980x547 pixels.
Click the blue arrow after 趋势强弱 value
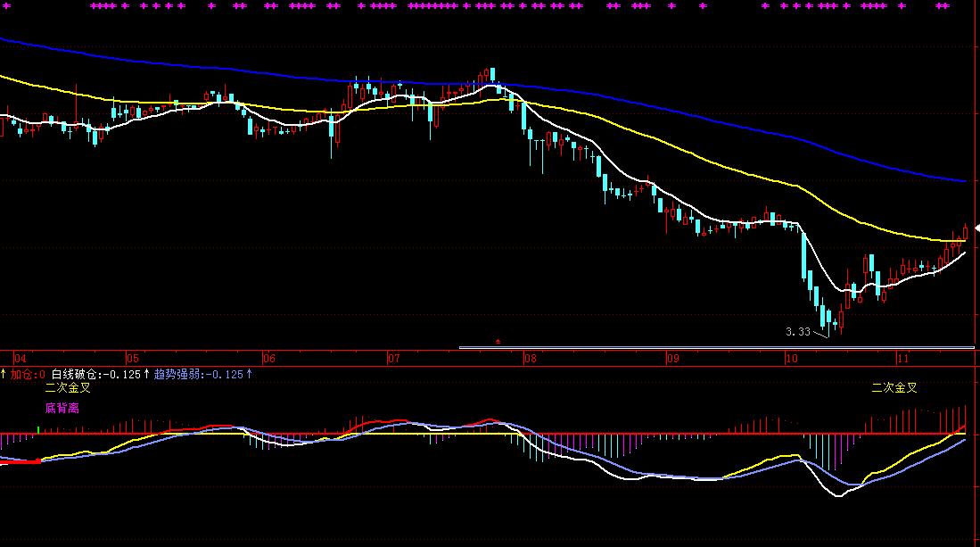coord(249,375)
